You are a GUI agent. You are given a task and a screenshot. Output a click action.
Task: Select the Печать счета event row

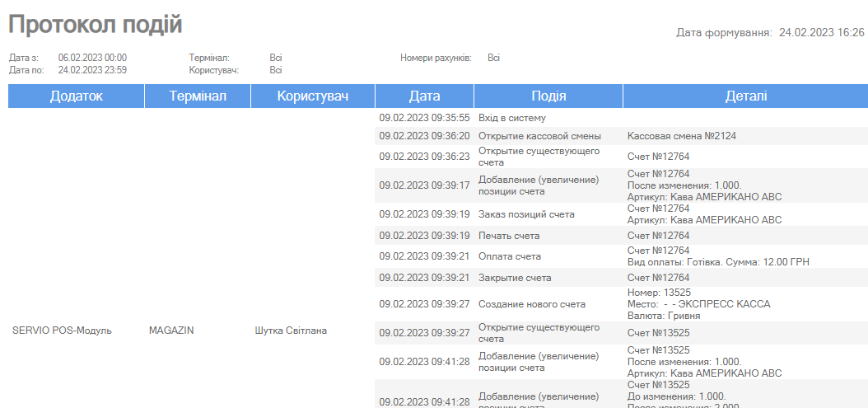click(509, 236)
